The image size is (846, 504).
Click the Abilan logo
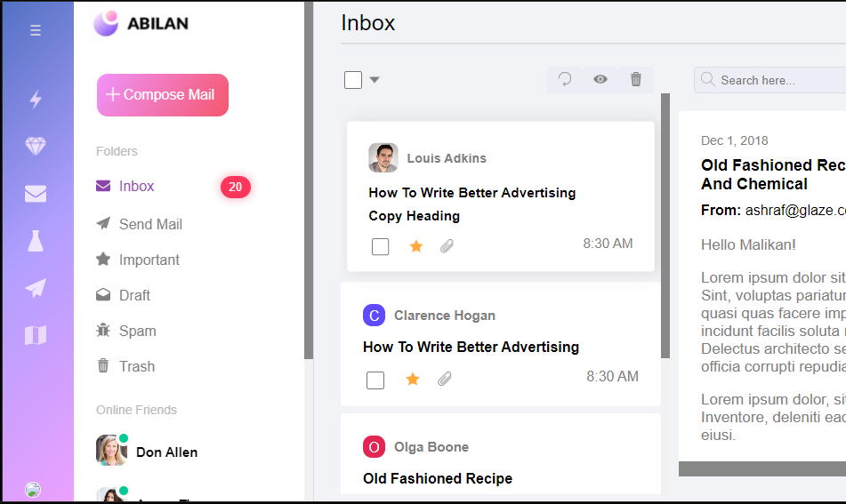pyautogui.click(x=141, y=24)
